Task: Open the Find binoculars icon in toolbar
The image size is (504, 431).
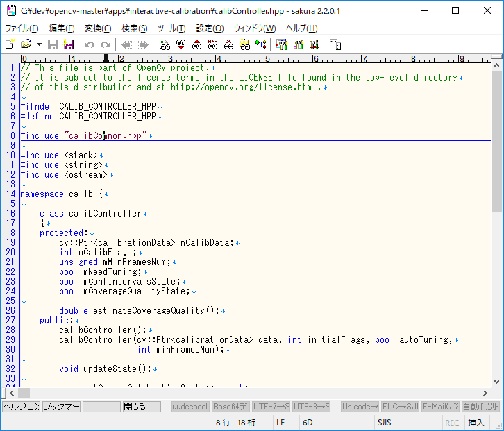Action: pos(165,44)
